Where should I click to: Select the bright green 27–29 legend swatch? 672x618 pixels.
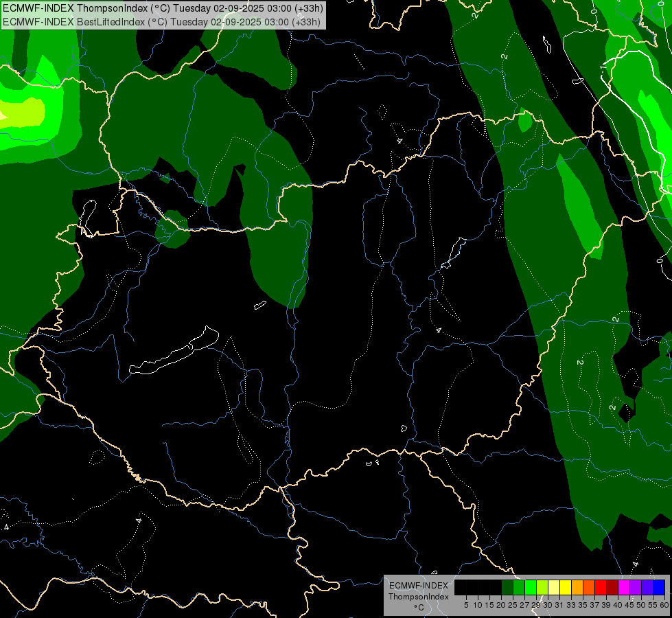531,587
